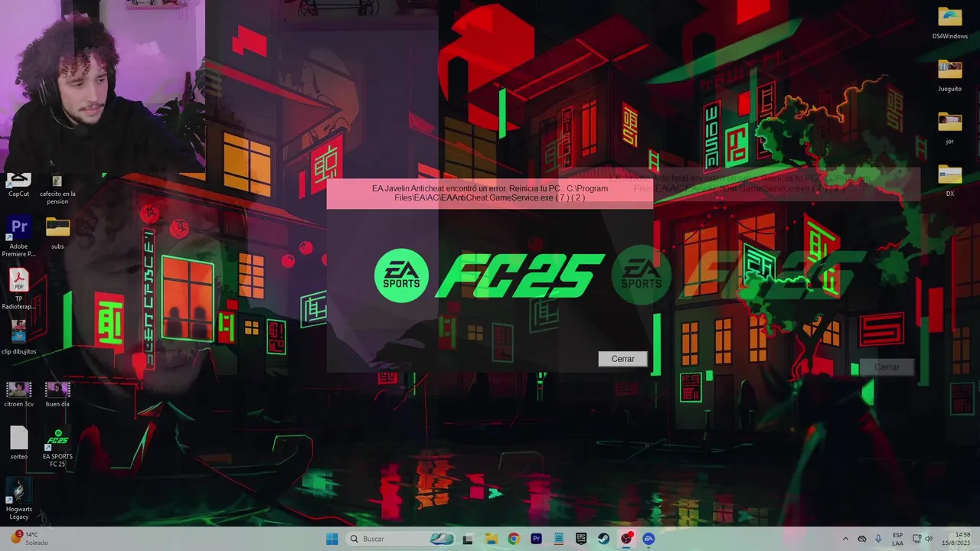
Task: Open Steam from the taskbar
Action: 604,539
